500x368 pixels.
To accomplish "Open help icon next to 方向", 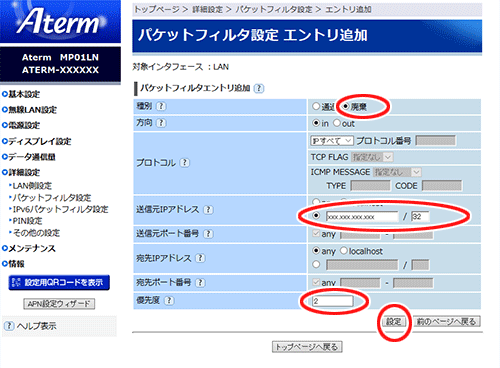I will tap(161, 123).
